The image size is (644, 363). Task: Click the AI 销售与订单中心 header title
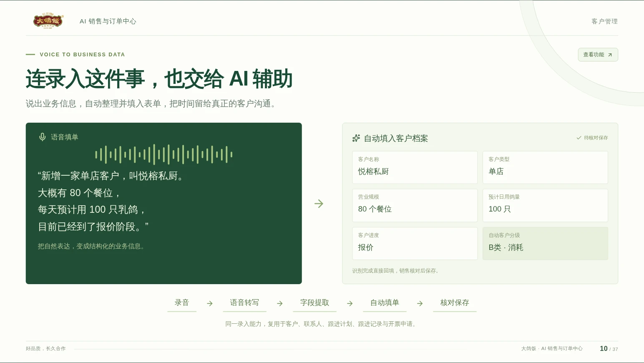108,21
